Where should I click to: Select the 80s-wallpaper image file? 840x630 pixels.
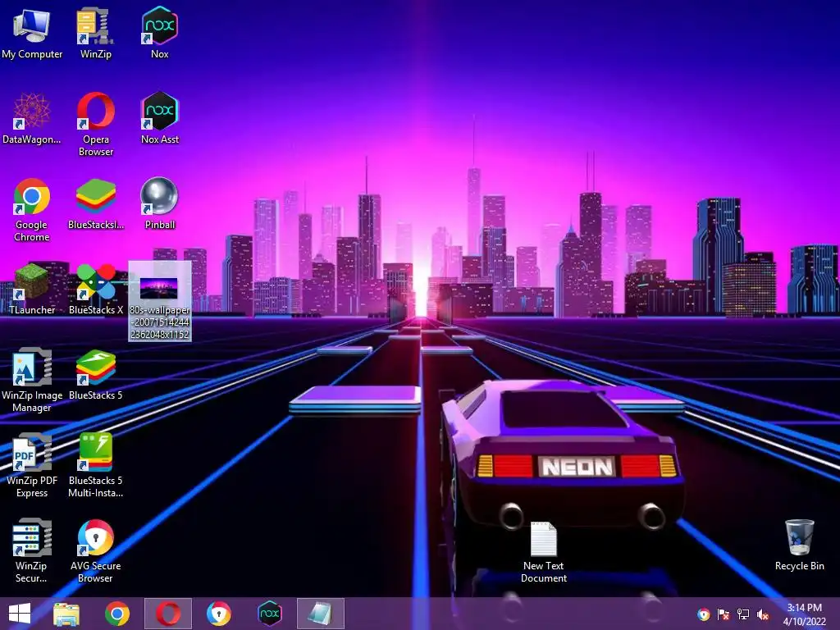click(x=160, y=301)
